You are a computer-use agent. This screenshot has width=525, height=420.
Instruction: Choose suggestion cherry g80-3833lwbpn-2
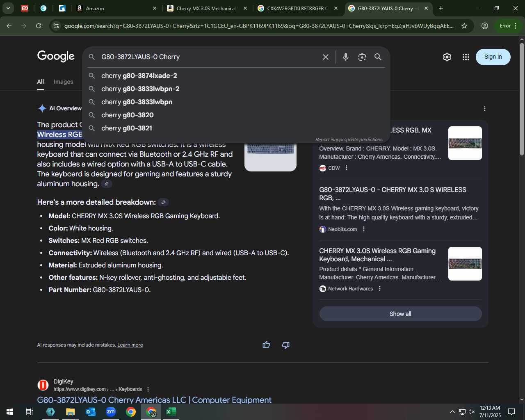tap(236, 89)
